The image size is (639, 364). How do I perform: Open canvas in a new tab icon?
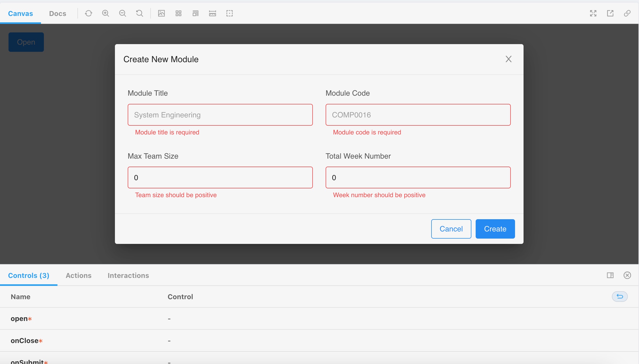click(x=610, y=13)
